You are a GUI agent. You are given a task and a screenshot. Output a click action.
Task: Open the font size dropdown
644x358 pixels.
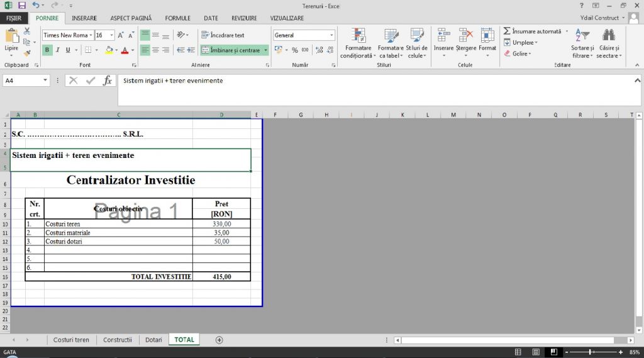click(x=111, y=35)
